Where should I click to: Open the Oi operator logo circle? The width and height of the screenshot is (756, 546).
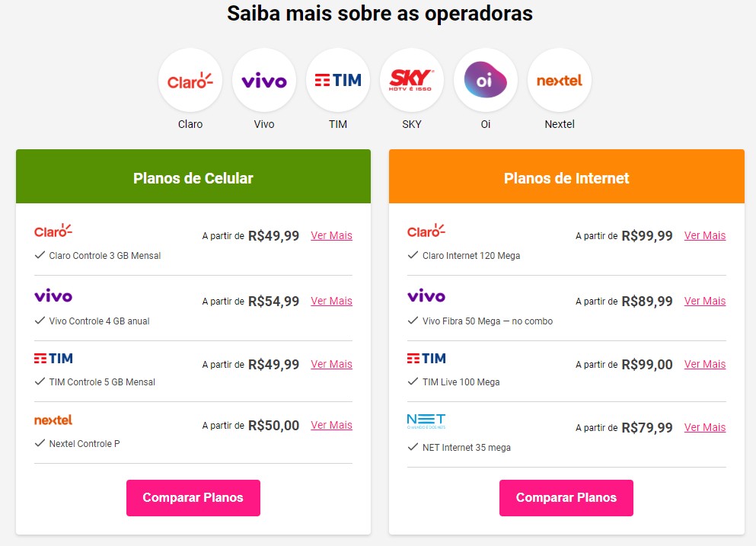(x=486, y=81)
